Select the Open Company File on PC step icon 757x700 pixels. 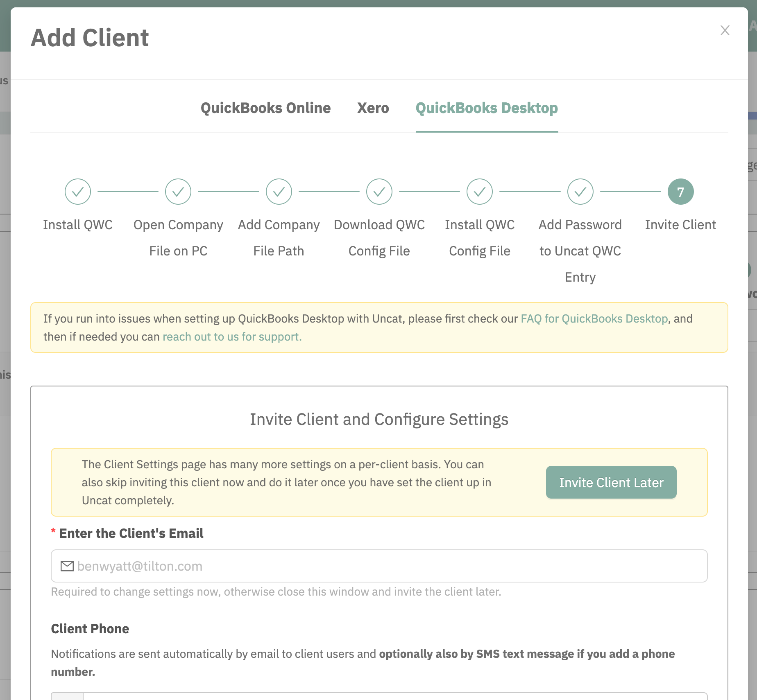point(178,192)
